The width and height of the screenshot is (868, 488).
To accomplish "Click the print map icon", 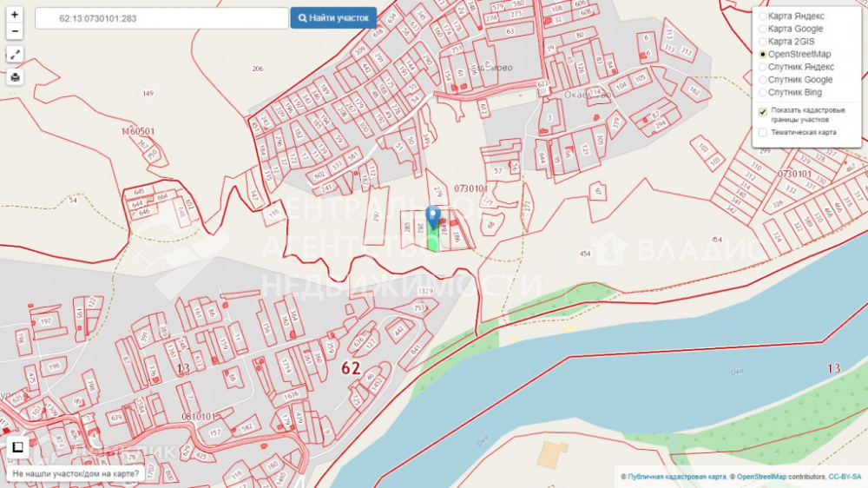I will (15, 77).
